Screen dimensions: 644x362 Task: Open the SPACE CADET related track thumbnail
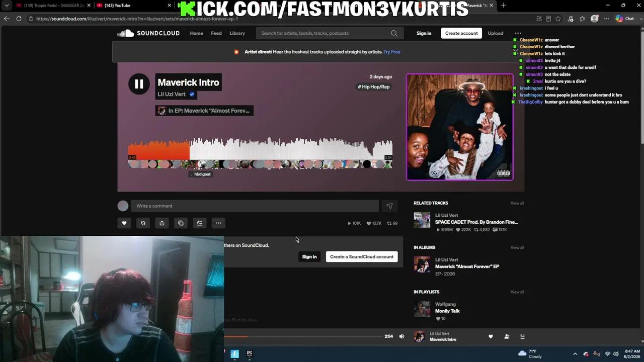(422, 220)
